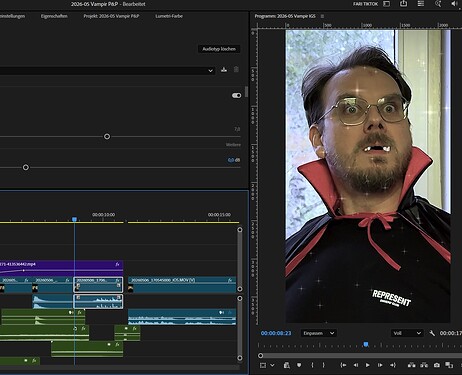Viewport: 462px width, 375px height.
Task: Click the FARI TIKTOK workspace label
Action: (x=366, y=4)
